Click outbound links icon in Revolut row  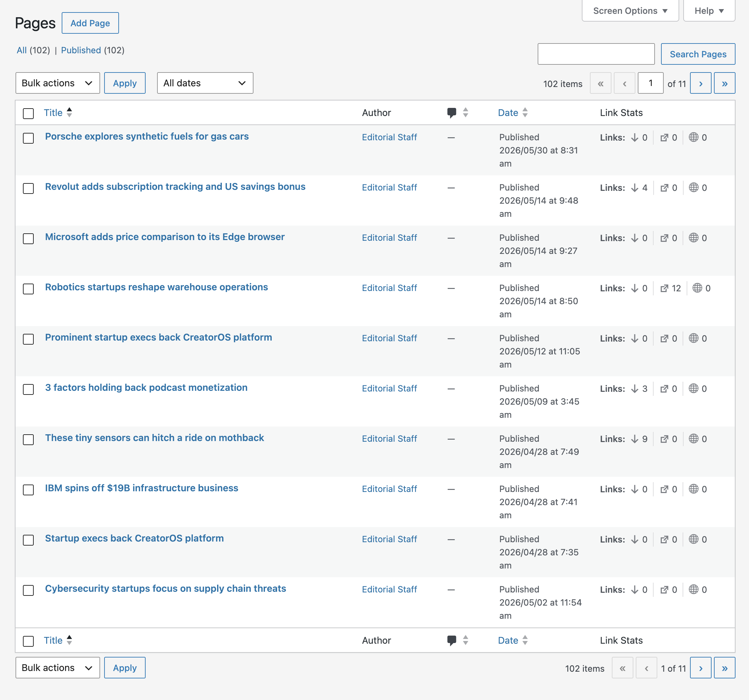pos(664,188)
